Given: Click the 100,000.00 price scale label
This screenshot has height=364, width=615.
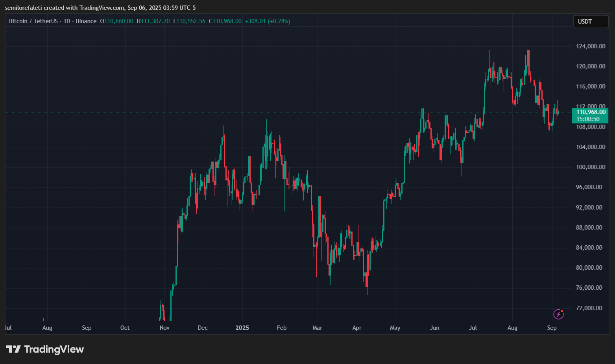Looking at the screenshot, I should point(590,167).
